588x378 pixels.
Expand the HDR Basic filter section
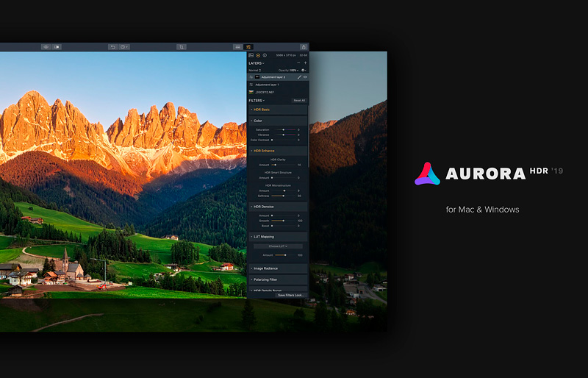tap(278, 110)
